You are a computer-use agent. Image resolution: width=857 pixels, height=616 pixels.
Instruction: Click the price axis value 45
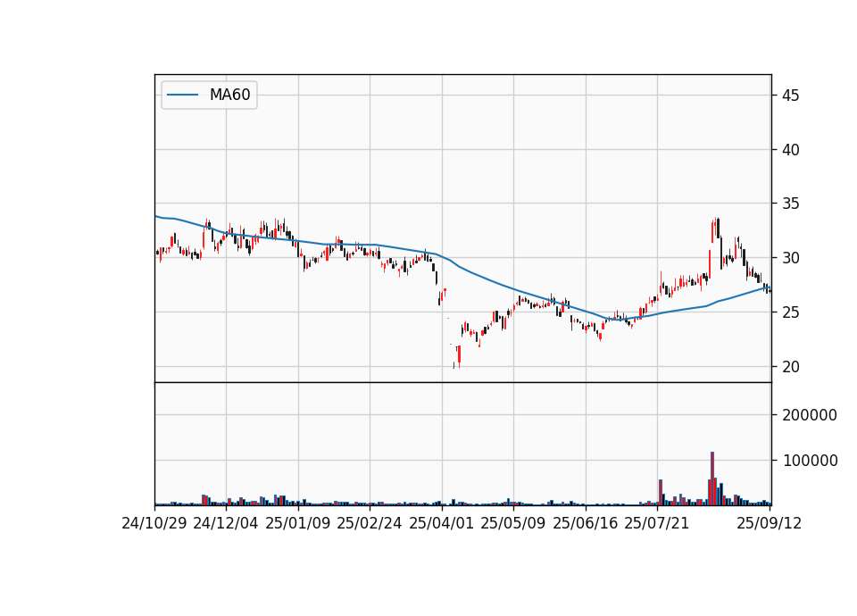(x=790, y=96)
